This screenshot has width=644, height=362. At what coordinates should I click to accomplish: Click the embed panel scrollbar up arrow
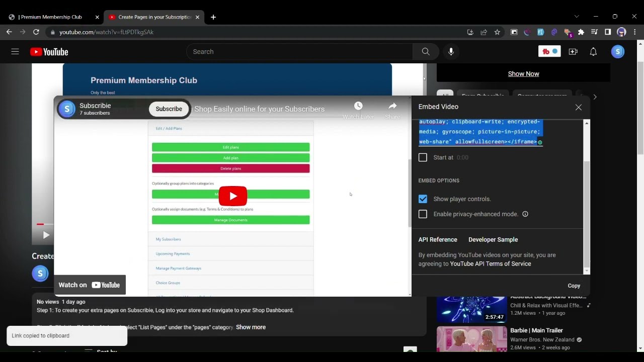(x=587, y=123)
